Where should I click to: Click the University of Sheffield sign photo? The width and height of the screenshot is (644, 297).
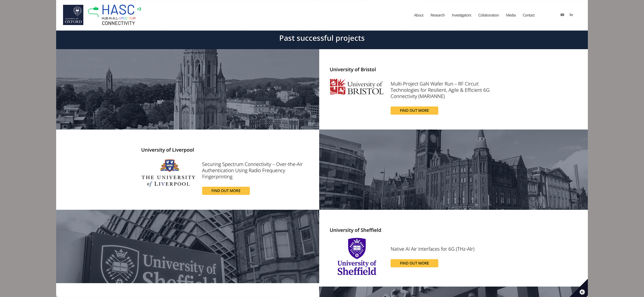point(187,246)
